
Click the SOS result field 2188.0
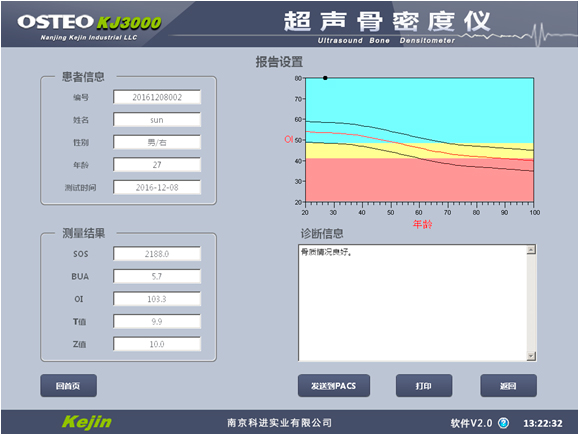pos(157,254)
